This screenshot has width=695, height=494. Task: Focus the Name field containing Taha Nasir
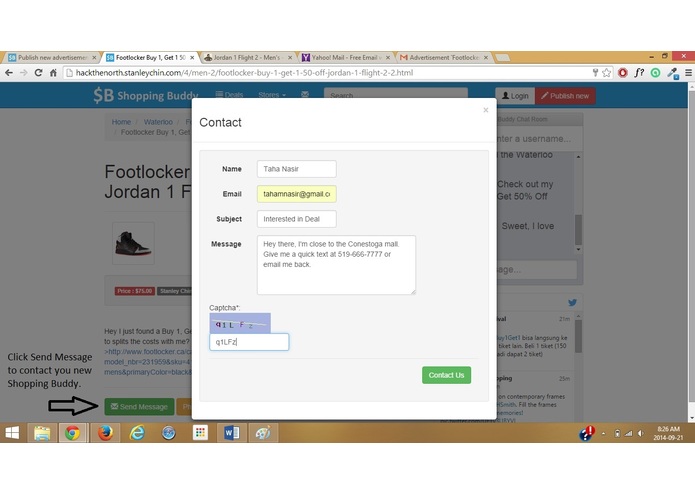(297, 169)
